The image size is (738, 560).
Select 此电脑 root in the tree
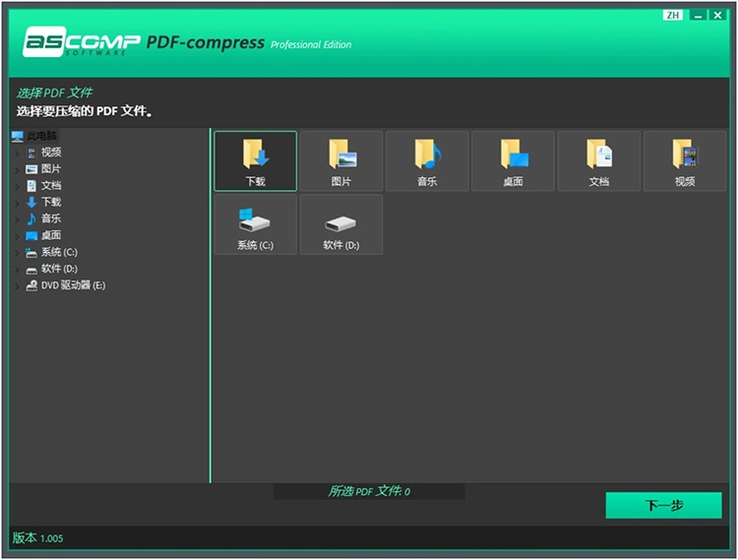41,136
